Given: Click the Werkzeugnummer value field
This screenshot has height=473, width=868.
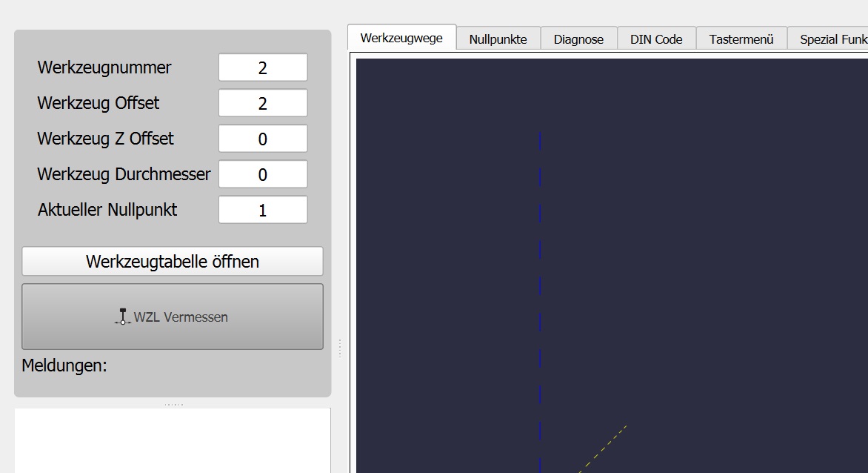Looking at the screenshot, I should click(x=263, y=67).
